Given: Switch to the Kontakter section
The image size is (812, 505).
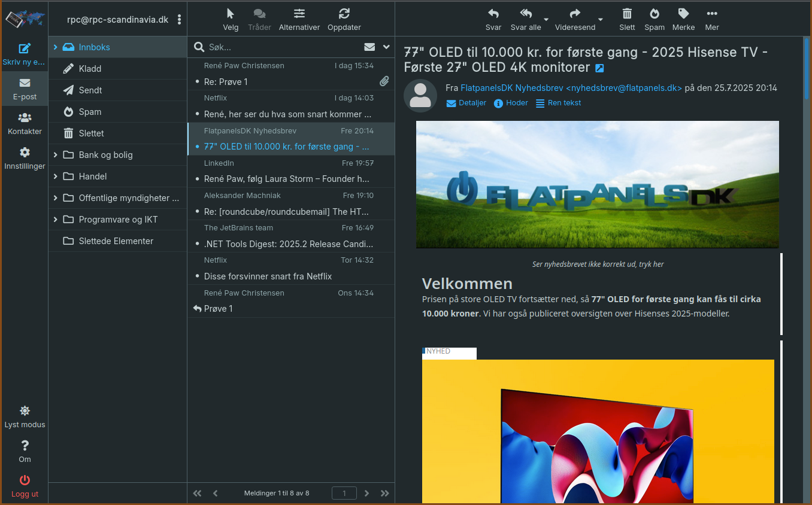Looking at the screenshot, I should [x=25, y=123].
